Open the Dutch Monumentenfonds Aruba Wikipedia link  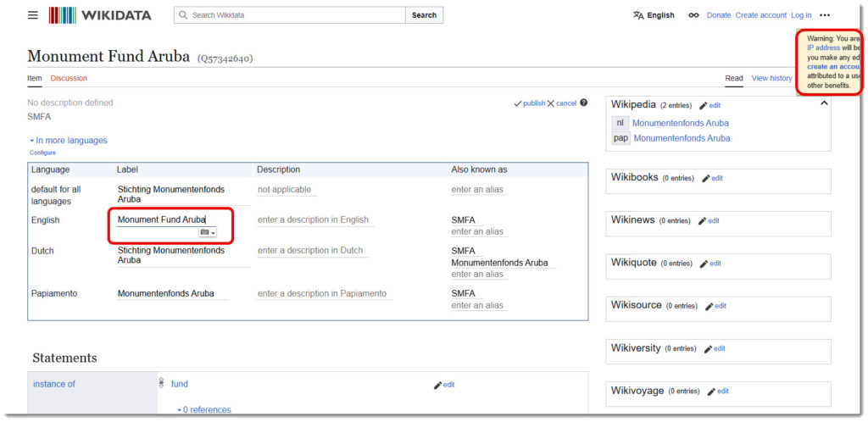click(x=680, y=123)
